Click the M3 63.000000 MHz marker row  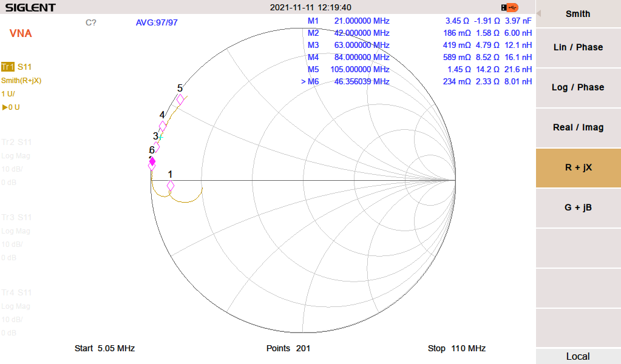(419, 45)
